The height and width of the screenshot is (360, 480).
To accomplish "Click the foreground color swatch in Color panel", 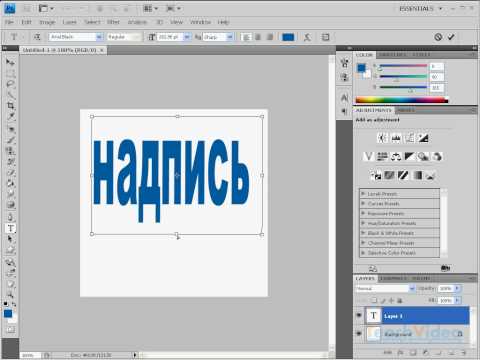I will (361, 68).
